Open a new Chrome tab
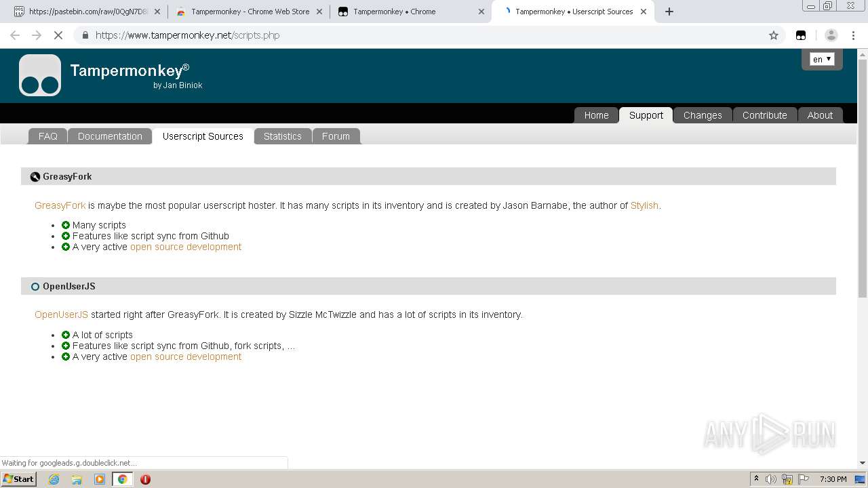 [x=669, y=12]
